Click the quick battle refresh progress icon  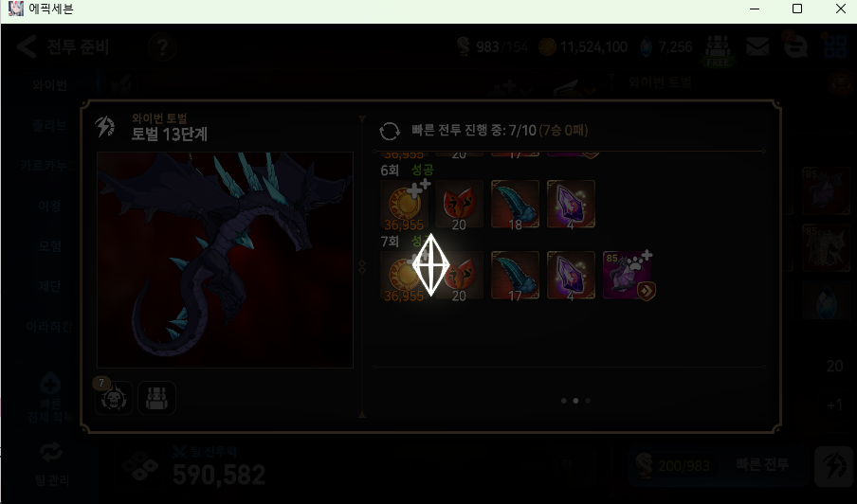tap(389, 131)
